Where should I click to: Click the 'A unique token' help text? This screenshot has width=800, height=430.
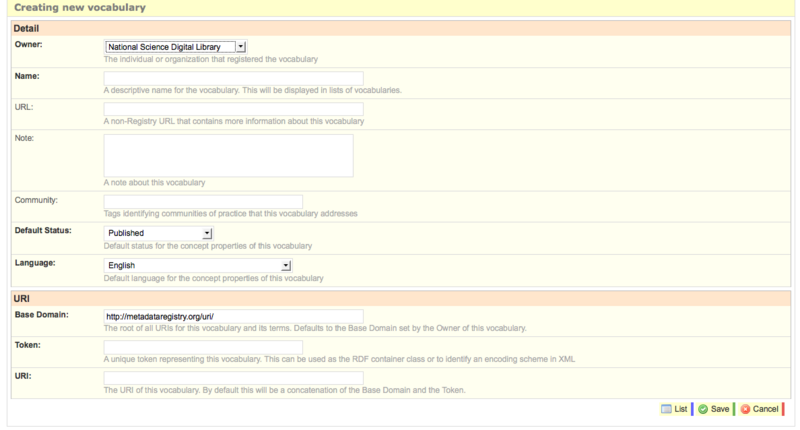coord(339,359)
